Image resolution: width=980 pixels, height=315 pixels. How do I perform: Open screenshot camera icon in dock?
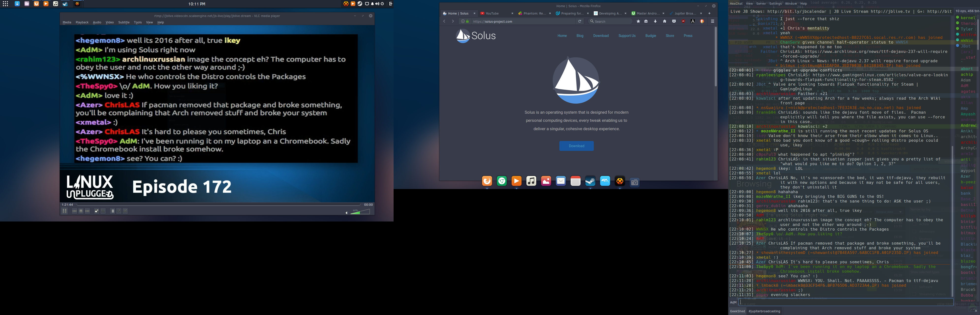[x=635, y=183]
